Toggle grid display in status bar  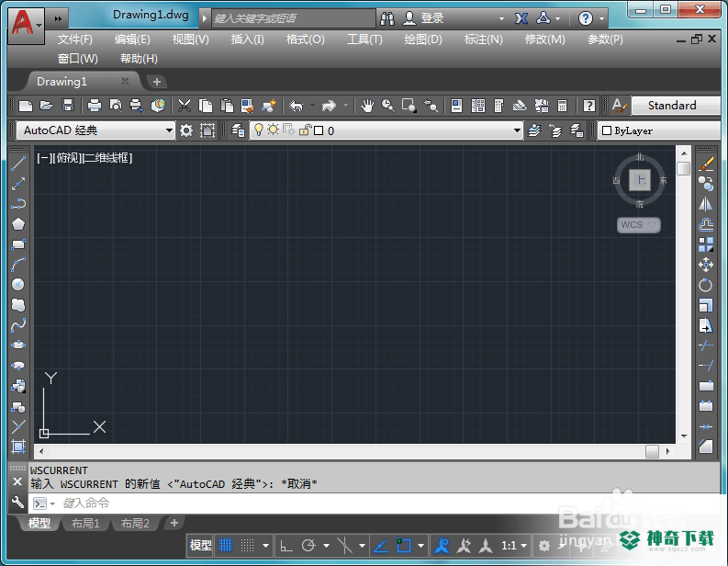(226, 545)
